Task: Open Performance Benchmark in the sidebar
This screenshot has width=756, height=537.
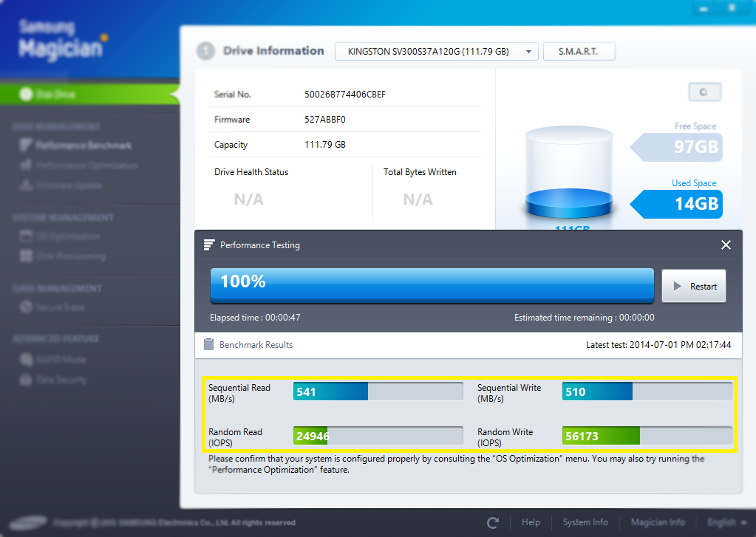Action: tap(76, 145)
